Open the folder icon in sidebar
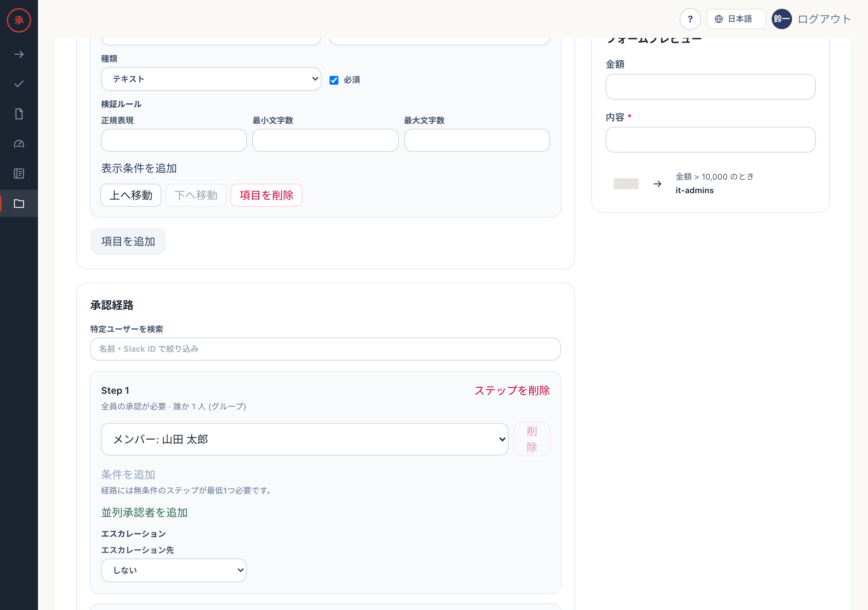Viewport: 868px width, 610px height. pyautogui.click(x=19, y=203)
